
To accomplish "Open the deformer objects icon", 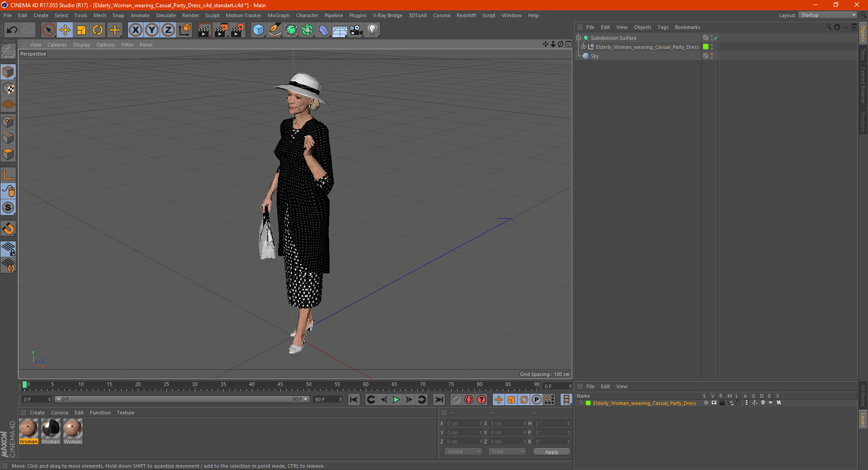I will [x=324, y=30].
